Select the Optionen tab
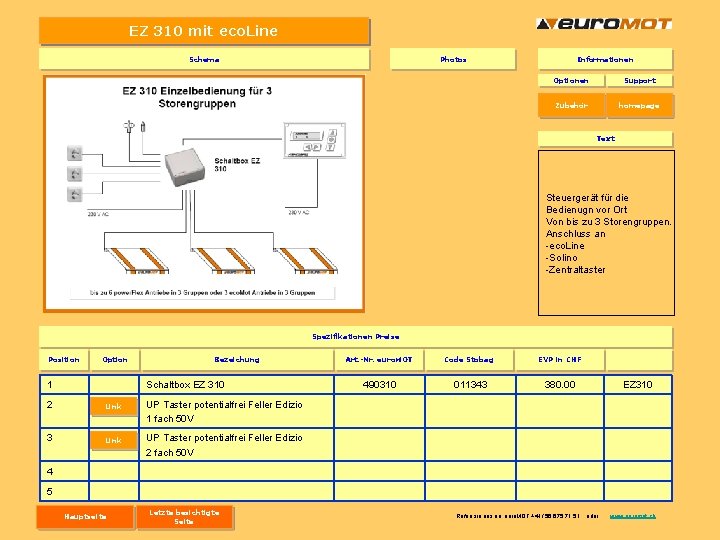 [571, 80]
